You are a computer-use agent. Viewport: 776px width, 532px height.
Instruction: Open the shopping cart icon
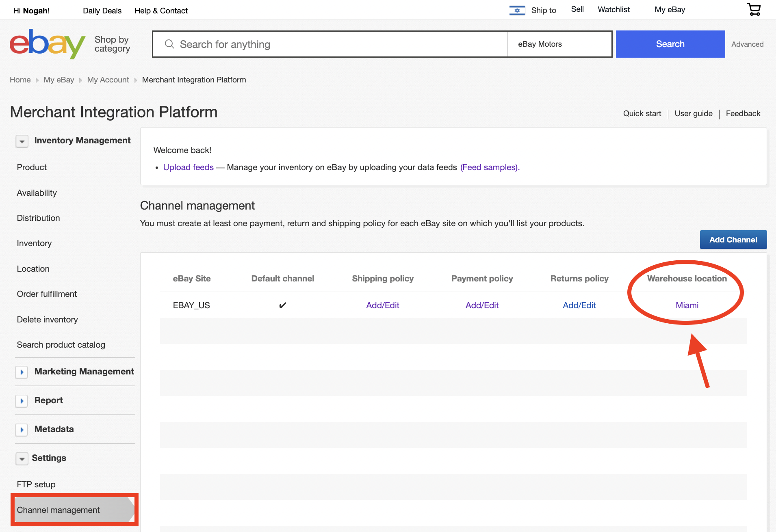(754, 9)
